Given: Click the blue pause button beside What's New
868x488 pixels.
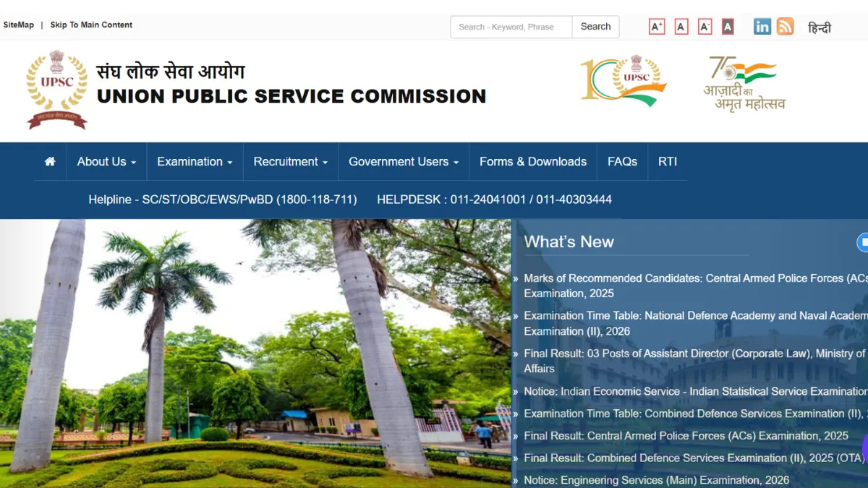Looking at the screenshot, I should point(862,242).
